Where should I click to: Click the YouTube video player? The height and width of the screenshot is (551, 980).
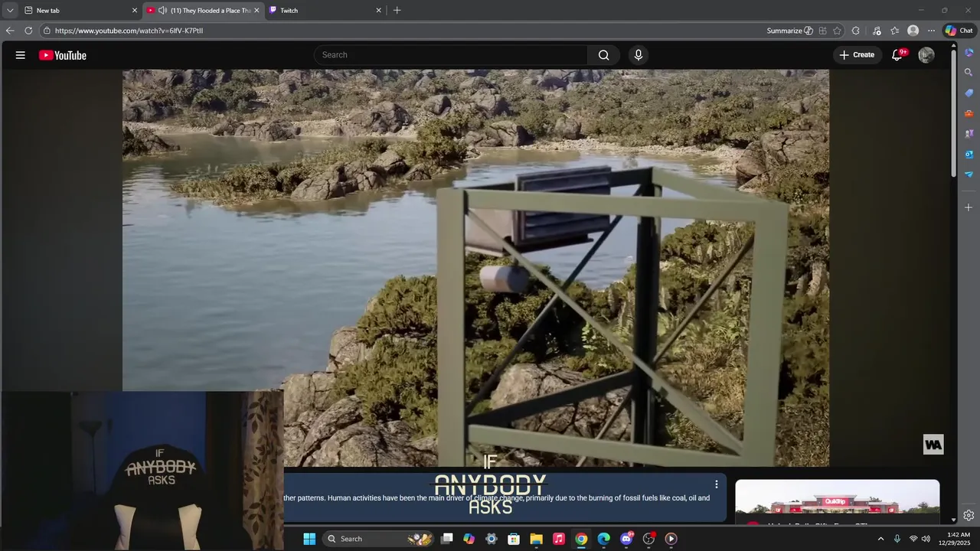[x=475, y=268]
